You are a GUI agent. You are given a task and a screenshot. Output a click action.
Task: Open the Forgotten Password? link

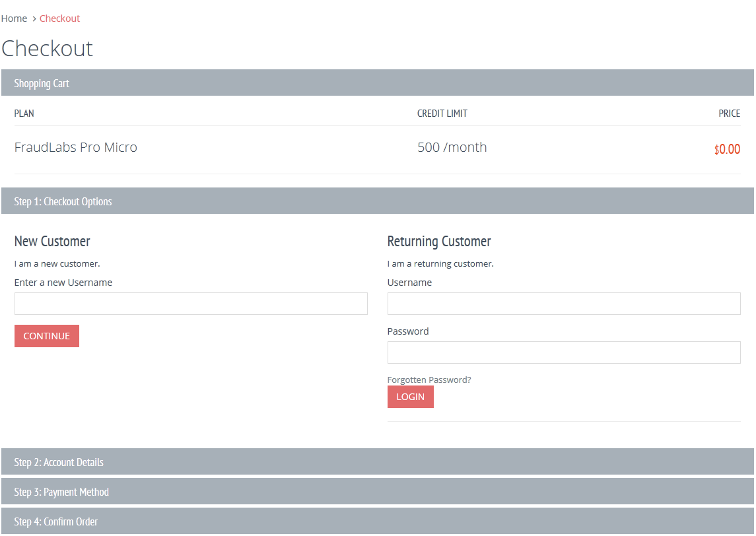(x=429, y=380)
